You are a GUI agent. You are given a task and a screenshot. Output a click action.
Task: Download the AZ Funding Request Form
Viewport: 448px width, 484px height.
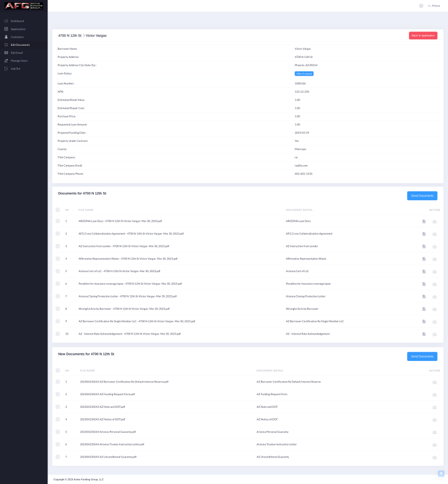click(x=434, y=395)
